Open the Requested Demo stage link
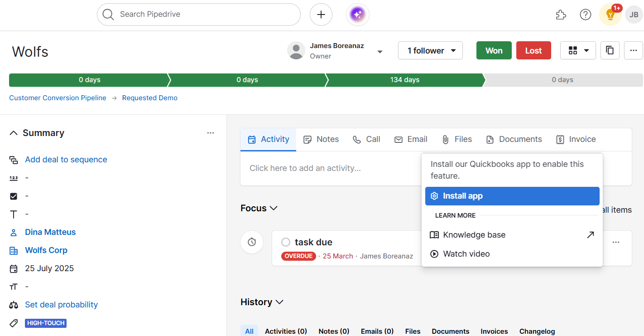 [x=150, y=98]
